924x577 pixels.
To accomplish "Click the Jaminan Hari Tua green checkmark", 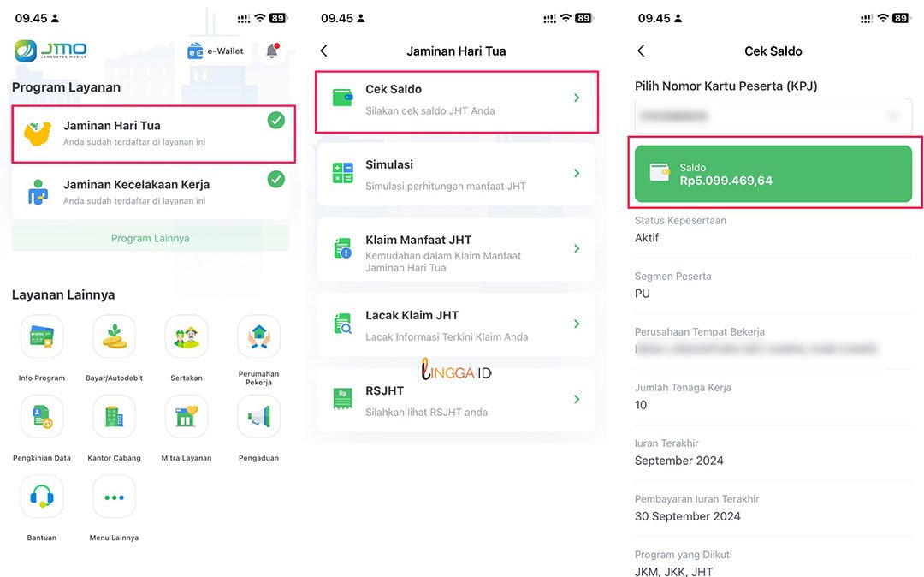I will [276, 120].
